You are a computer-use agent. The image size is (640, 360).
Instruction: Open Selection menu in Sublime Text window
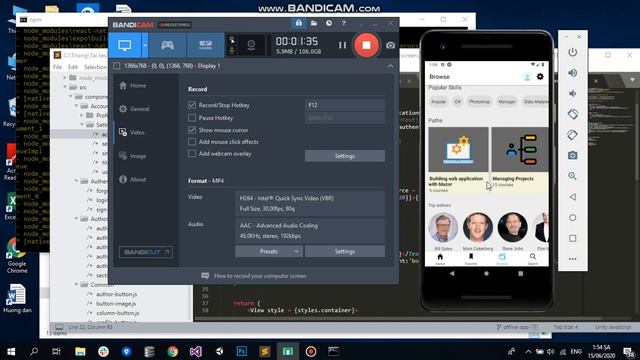(95, 67)
